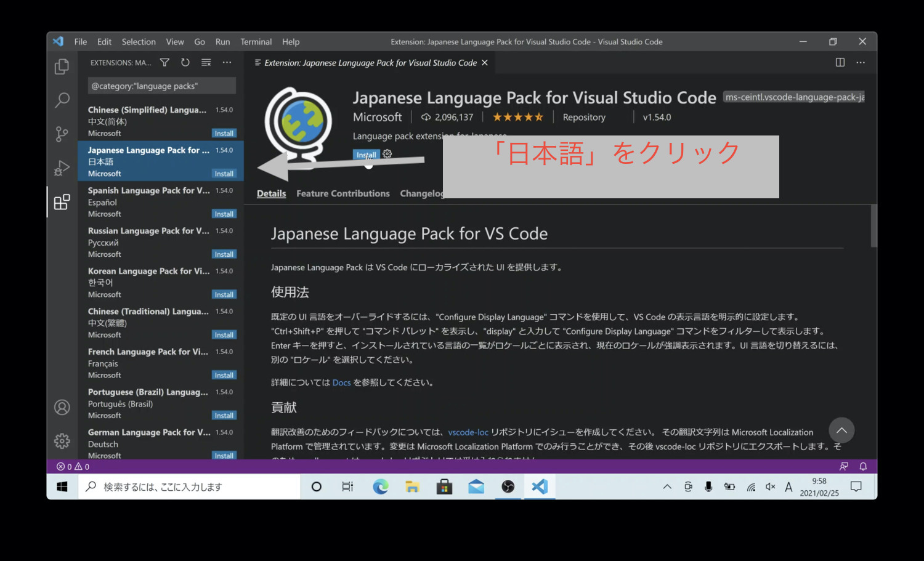Switch to Feature Contributions tab
Screen dimensions: 924x561
coord(343,193)
